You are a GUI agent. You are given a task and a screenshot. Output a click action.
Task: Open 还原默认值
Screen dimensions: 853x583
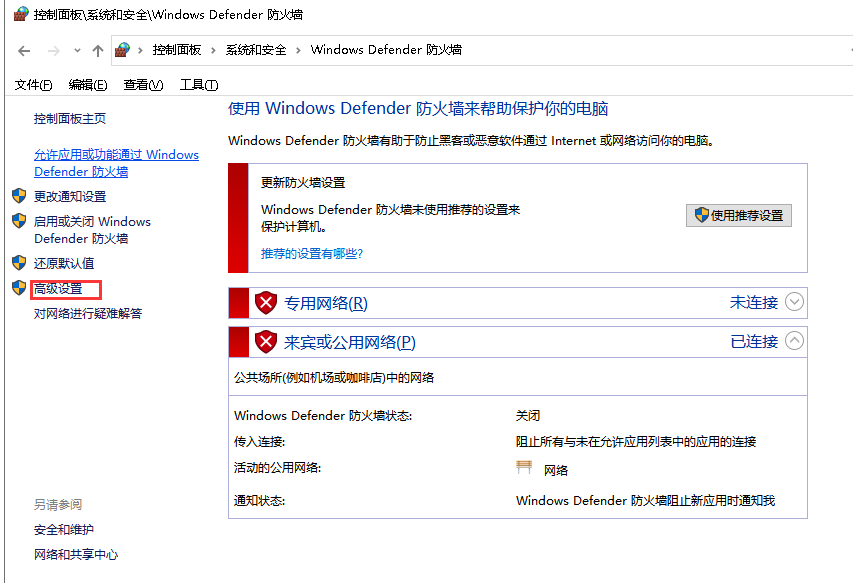(64, 264)
